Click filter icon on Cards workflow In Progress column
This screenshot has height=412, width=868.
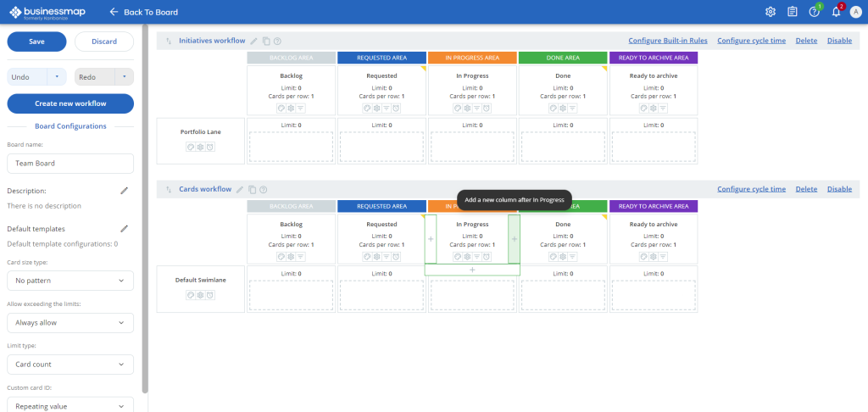pos(476,257)
